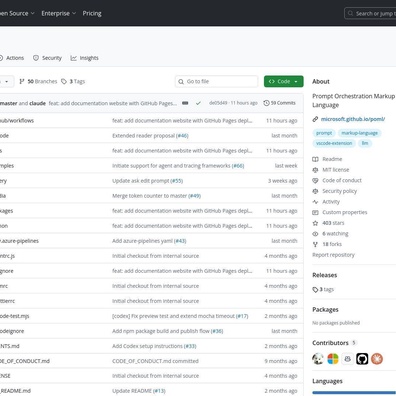Visit microsoft.github.io/poml/ website link
The height and width of the screenshot is (396, 396).
[x=353, y=119]
